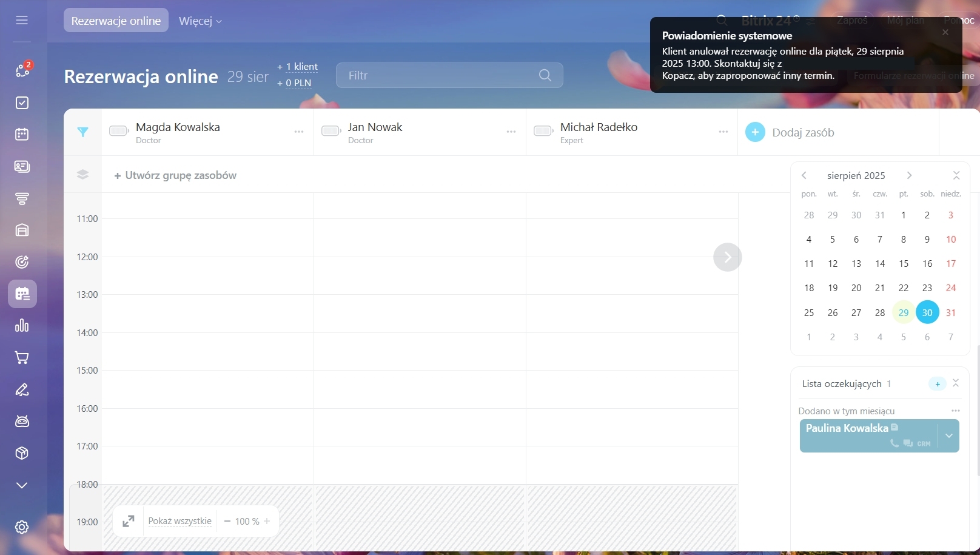Open the hamburger menu in the sidebar
980x555 pixels.
click(22, 20)
